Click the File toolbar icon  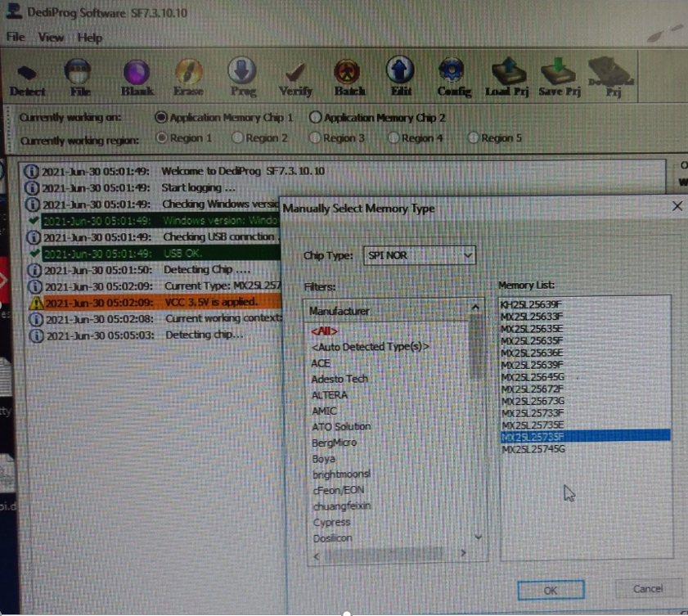[79, 77]
